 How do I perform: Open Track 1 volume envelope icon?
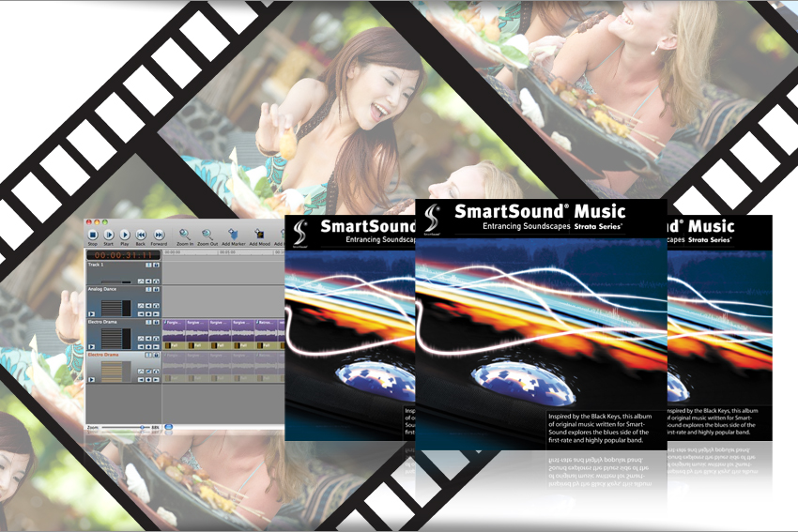(x=141, y=281)
